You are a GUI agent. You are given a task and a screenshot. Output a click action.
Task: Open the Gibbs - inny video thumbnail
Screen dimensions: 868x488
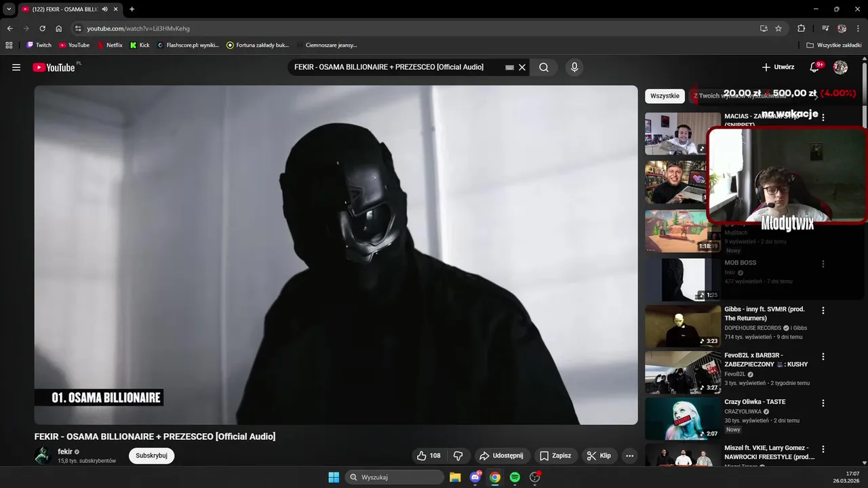tap(682, 326)
